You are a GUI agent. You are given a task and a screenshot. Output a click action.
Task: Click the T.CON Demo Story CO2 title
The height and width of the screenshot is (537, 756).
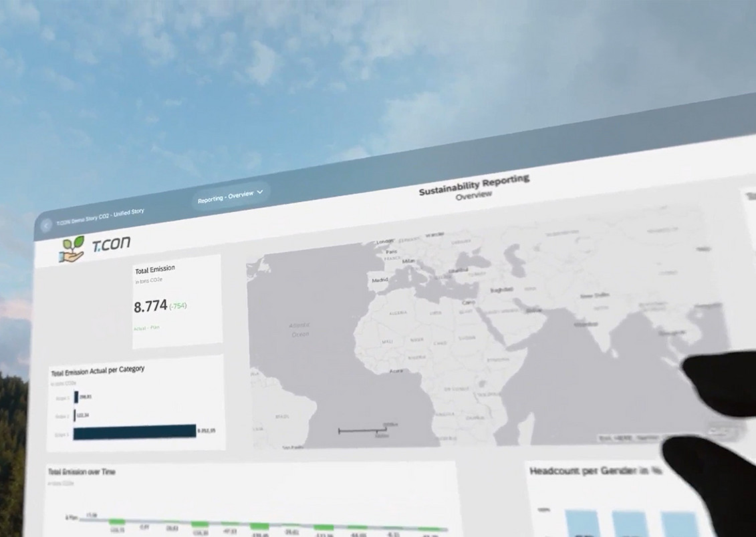pyautogui.click(x=100, y=216)
